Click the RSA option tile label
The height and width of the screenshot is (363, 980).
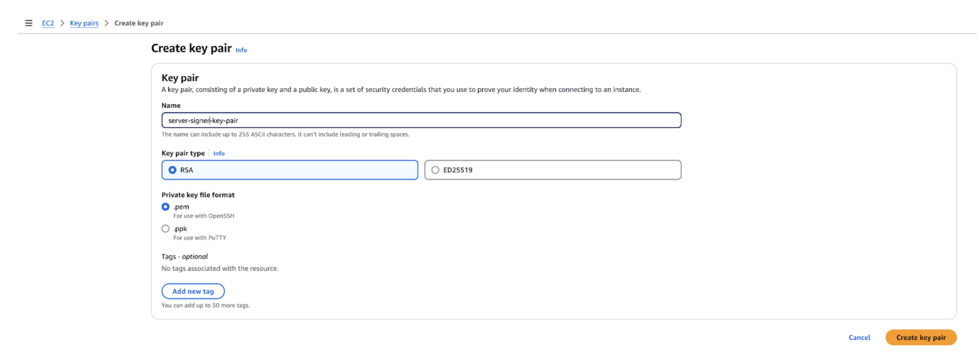click(186, 170)
